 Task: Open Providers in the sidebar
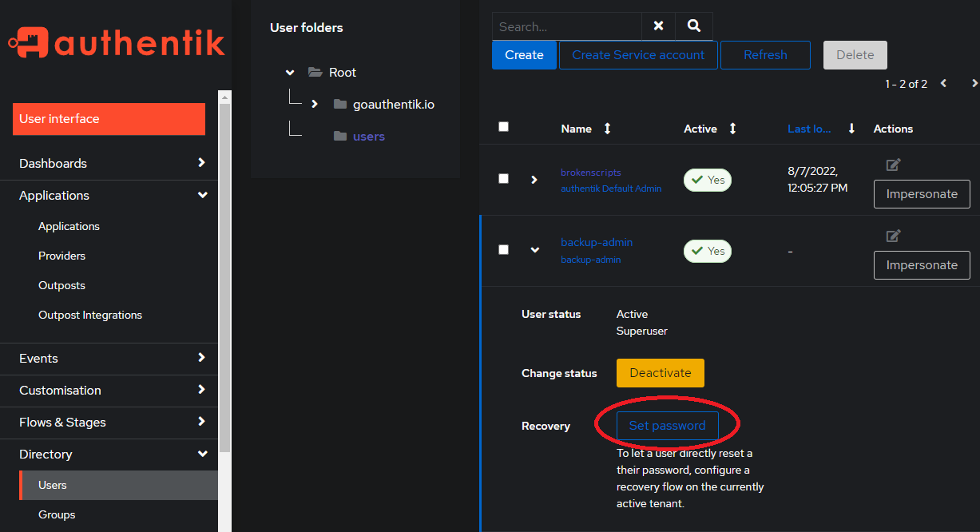(61, 256)
